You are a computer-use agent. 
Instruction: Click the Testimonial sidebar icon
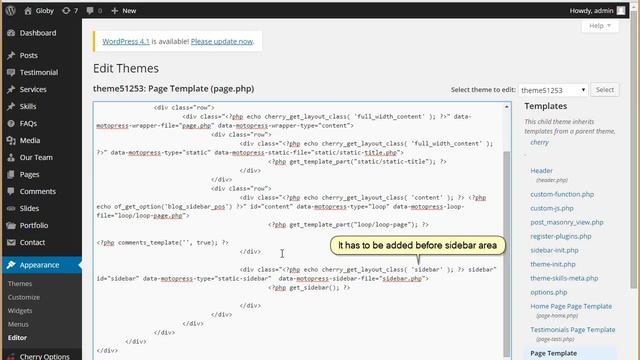[11, 73]
